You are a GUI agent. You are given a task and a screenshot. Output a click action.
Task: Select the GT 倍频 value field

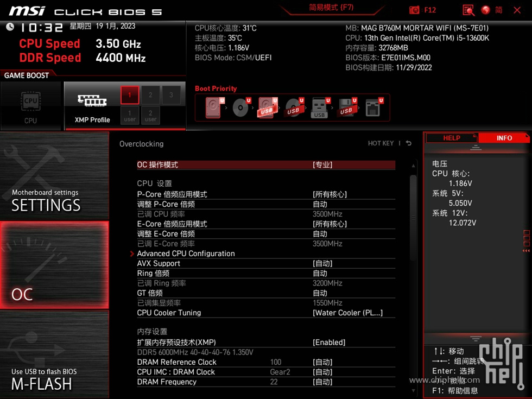[266, 293]
